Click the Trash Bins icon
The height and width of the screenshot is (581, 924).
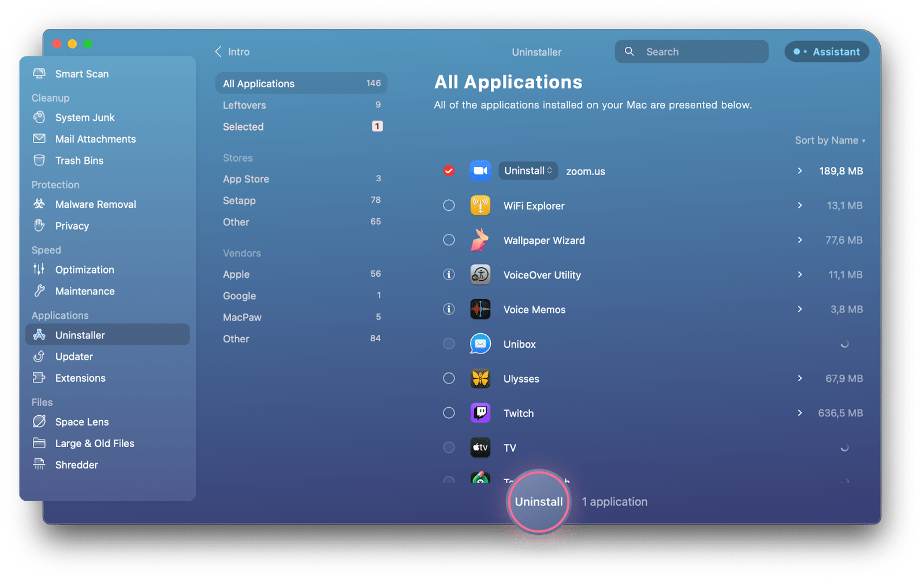coord(39,160)
